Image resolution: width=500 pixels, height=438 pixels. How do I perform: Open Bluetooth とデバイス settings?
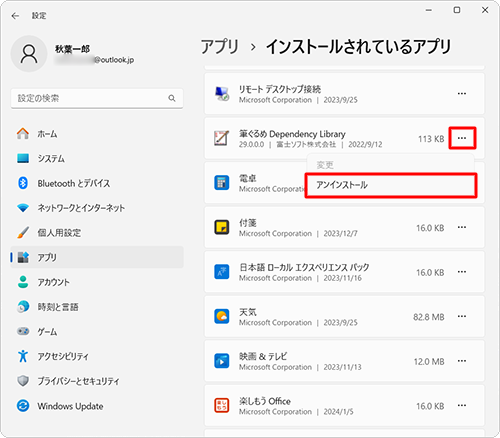coord(97,183)
